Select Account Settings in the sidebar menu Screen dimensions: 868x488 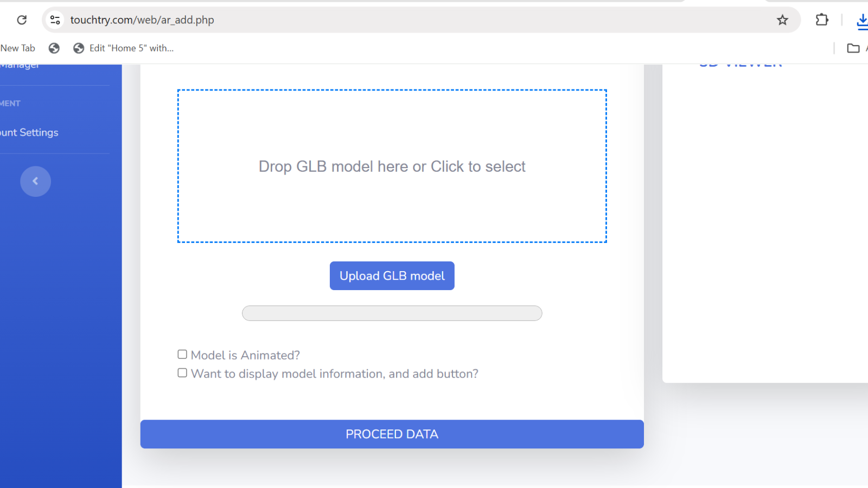click(x=29, y=132)
